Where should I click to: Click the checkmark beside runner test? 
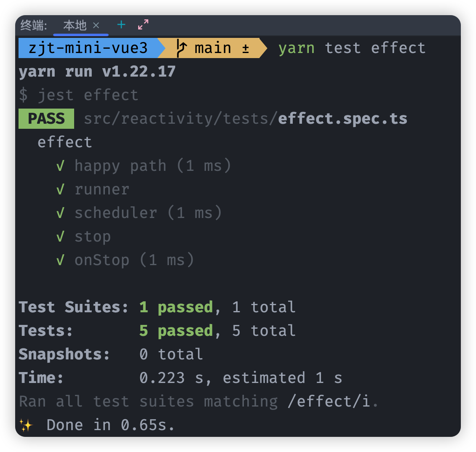click(60, 190)
